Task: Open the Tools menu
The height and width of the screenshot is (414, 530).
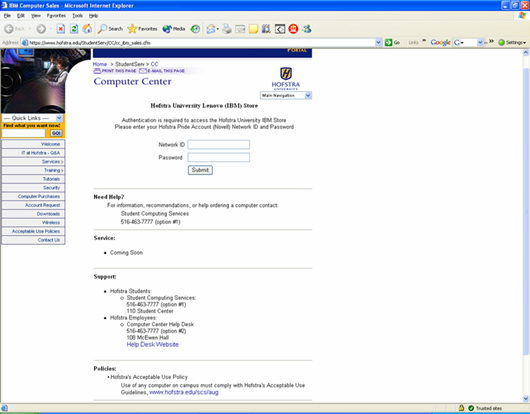Action: point(77,16)
